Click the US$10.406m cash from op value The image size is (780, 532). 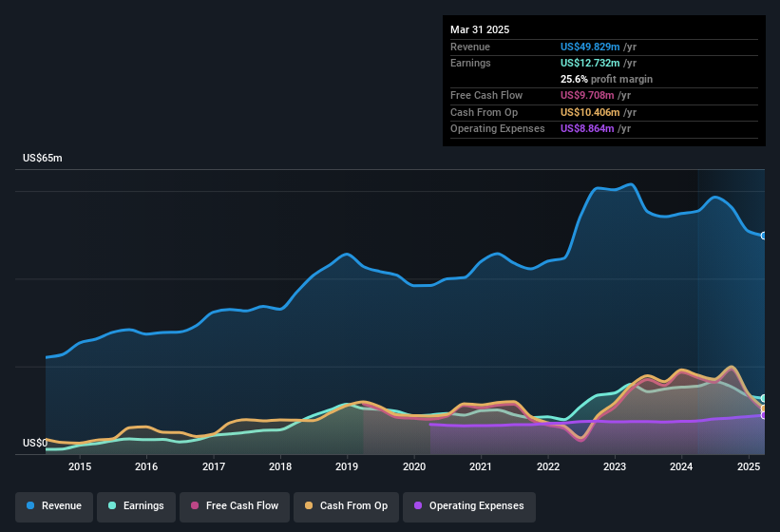[590, 112]
